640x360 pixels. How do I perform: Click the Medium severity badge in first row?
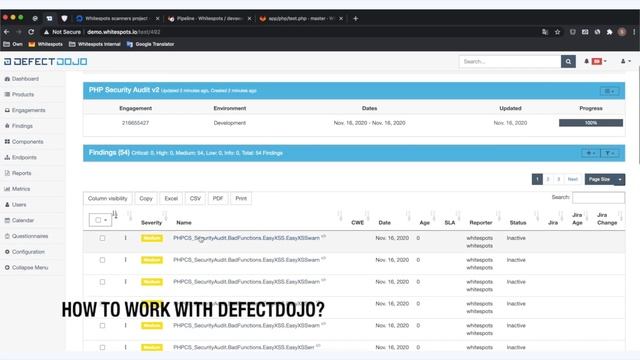(x=151, y=238)
